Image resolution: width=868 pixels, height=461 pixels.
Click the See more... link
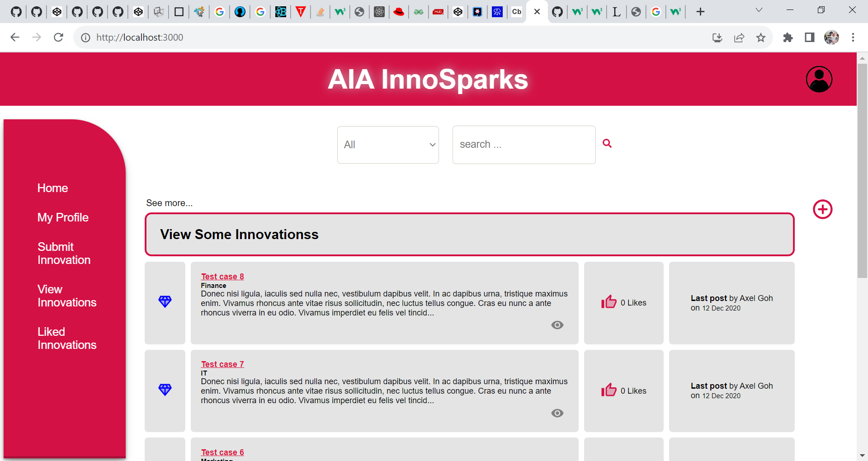[169, 203]
